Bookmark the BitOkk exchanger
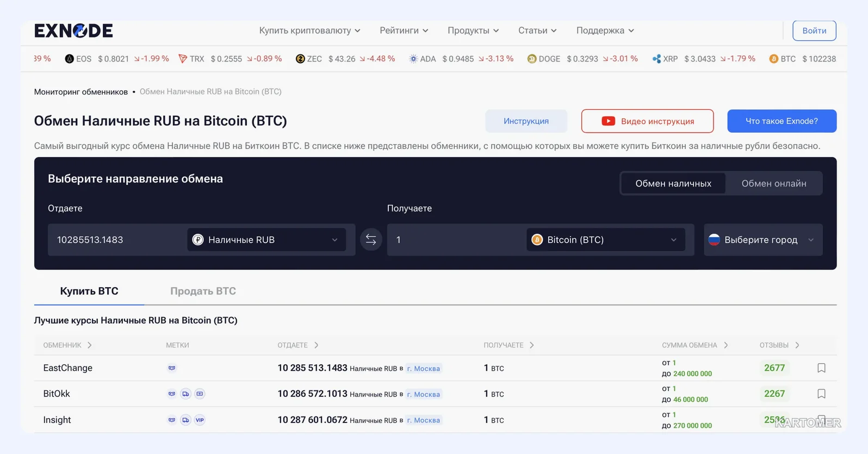Image resolution: width=868 pixels, height=454 pixels. coord(821,394)
